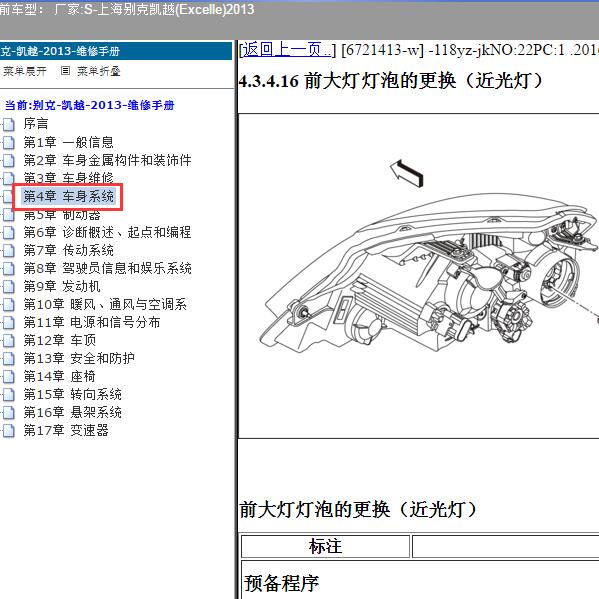The width and height of the screenshot is (599, 599).
Task: Open 第6章 诊断概述、起点和编程
Action: coord(107,232)
